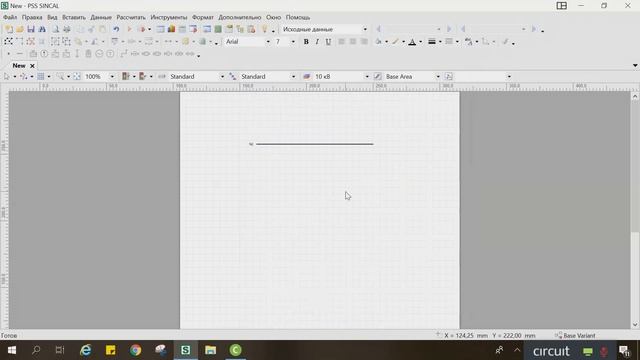Open Windows Start menu

click(12, 350)
